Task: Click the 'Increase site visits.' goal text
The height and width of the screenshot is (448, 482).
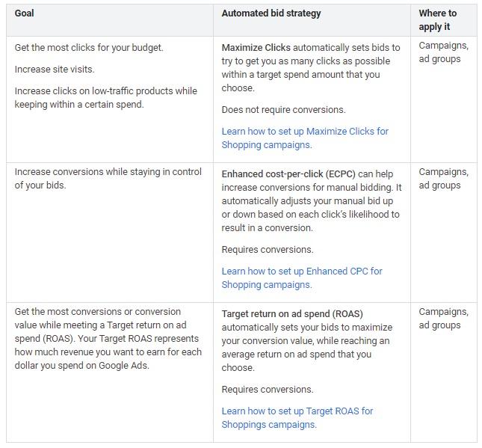Action: [x=55, y=69]
